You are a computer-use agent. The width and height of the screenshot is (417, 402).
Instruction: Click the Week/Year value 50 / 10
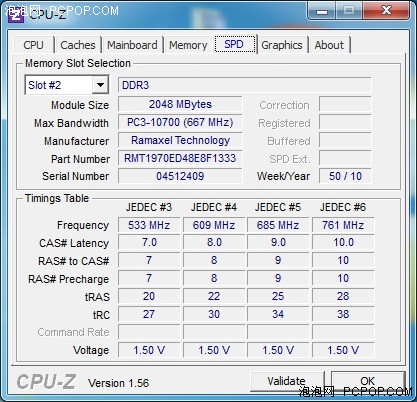tap(345, 176)
